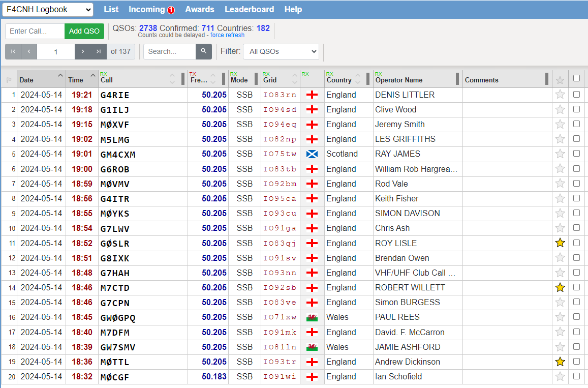Click the Wales flag for GW7SMV
This screenshot has width=588, height=388.
(x=312, y=347)
